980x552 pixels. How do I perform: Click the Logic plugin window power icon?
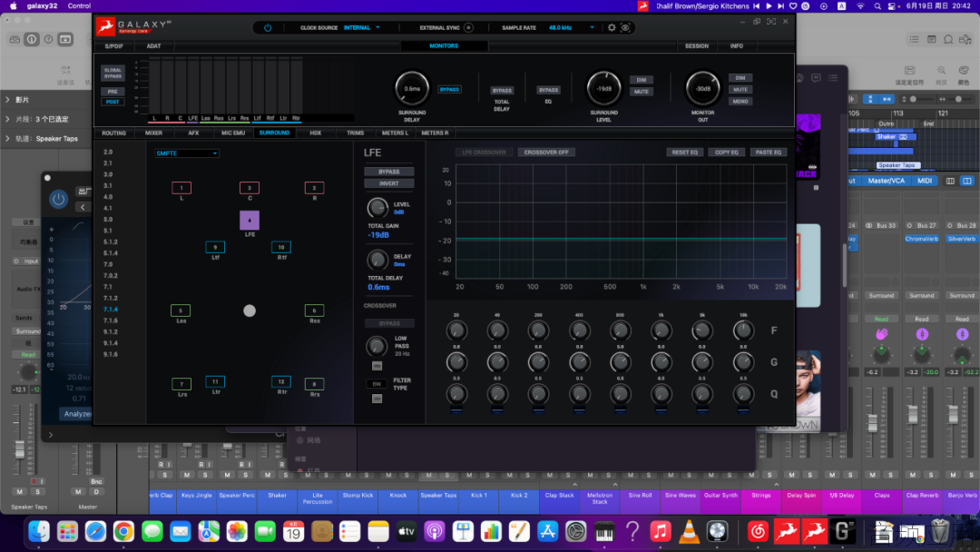coord(59,200)
